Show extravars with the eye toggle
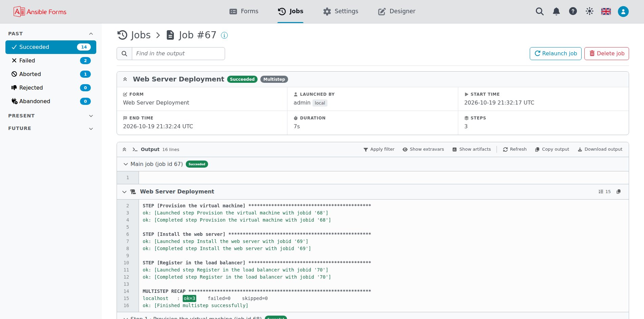The width and height of the screenshot is (644, 319). [423, 149]
